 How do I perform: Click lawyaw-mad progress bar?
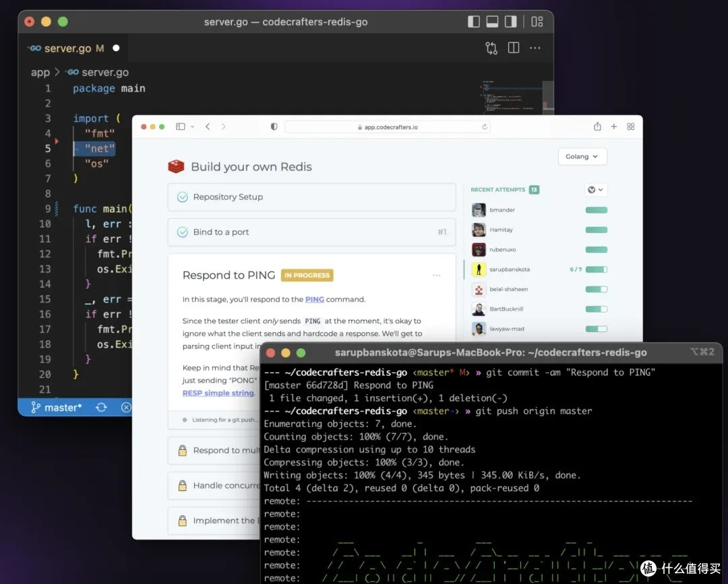[x=596, y=329]
